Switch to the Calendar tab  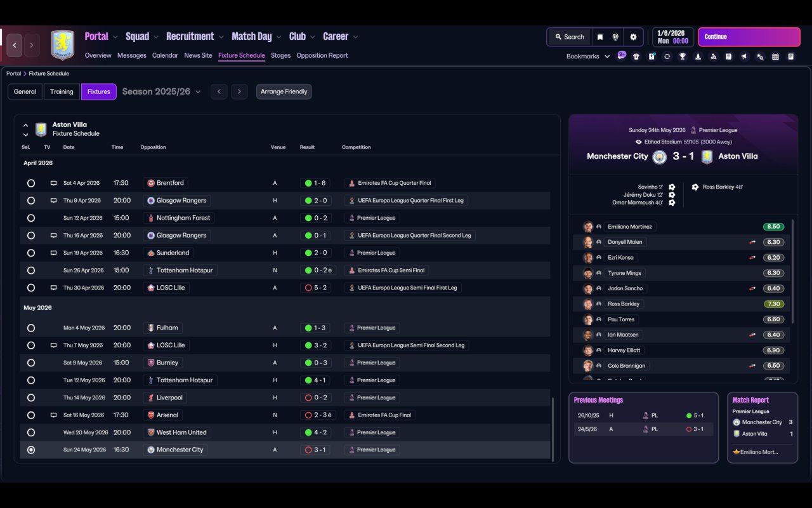click(x=165, y=55)
